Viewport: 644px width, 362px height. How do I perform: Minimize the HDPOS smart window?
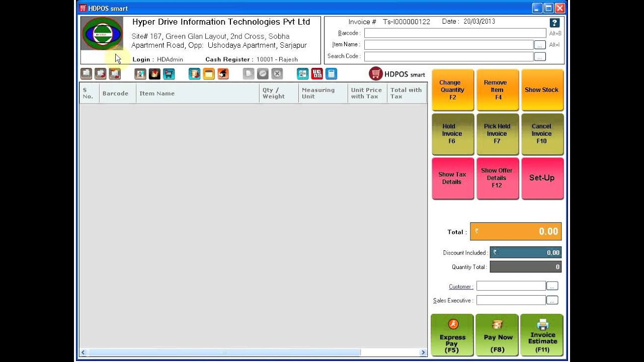(537, 8)
